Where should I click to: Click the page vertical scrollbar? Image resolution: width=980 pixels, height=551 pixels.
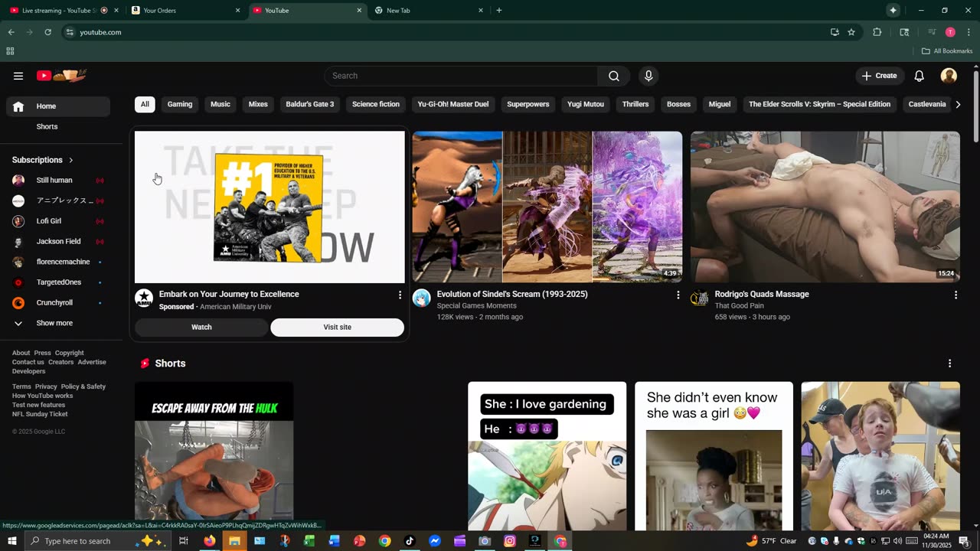pyautogui.click(x=976, y=107)
